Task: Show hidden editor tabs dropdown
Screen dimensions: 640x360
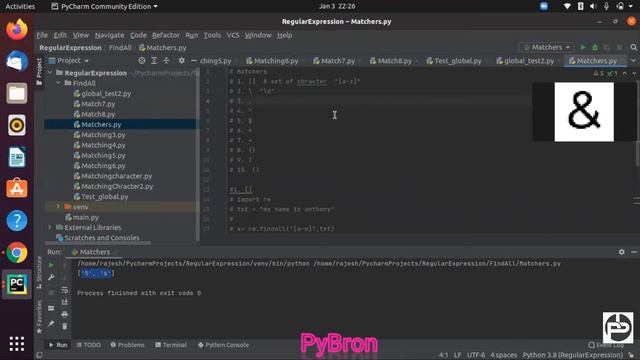Action: tap(633, 61)
